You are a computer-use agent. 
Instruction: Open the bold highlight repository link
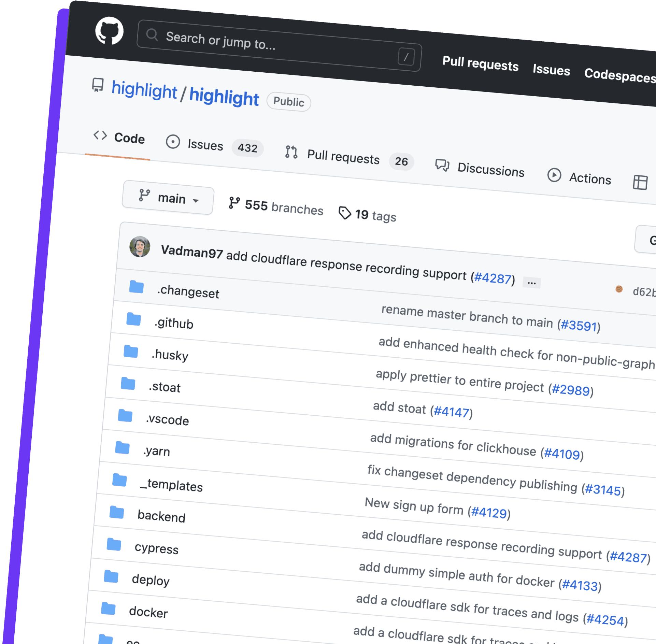224,97
